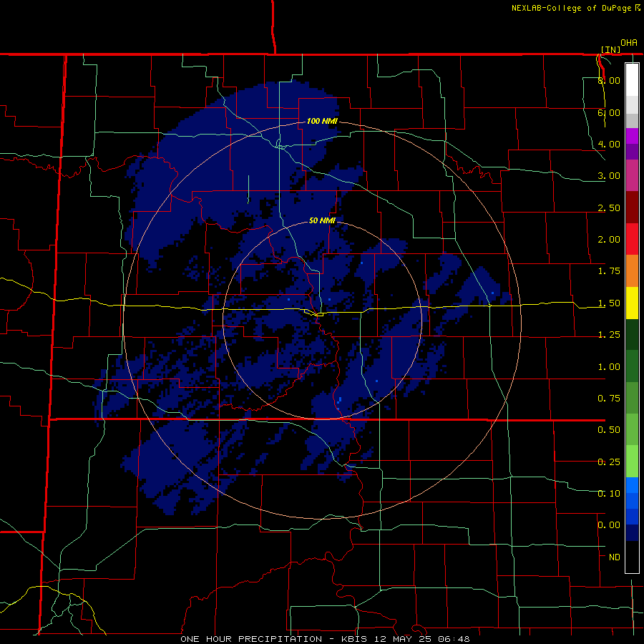Pick the orange legend swatch
Screen dimensions: 644x644
click(x=632, y=271)
